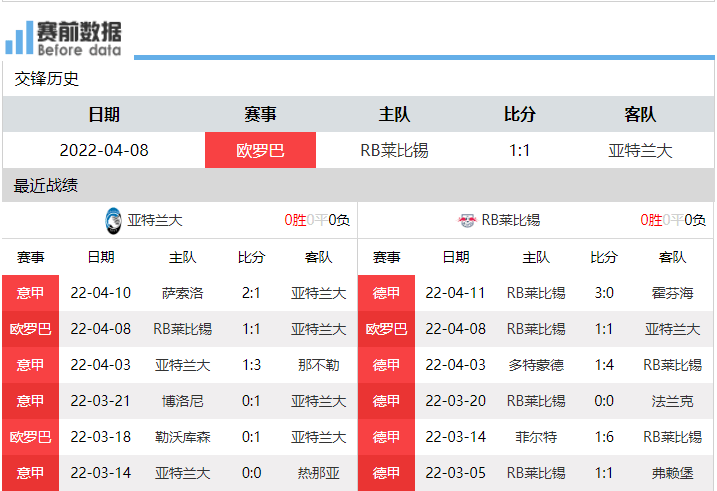The width and height of the screenshot is (717, 491).
Task: Click the 霍芬海 away team cell
Action: [672, 293]
